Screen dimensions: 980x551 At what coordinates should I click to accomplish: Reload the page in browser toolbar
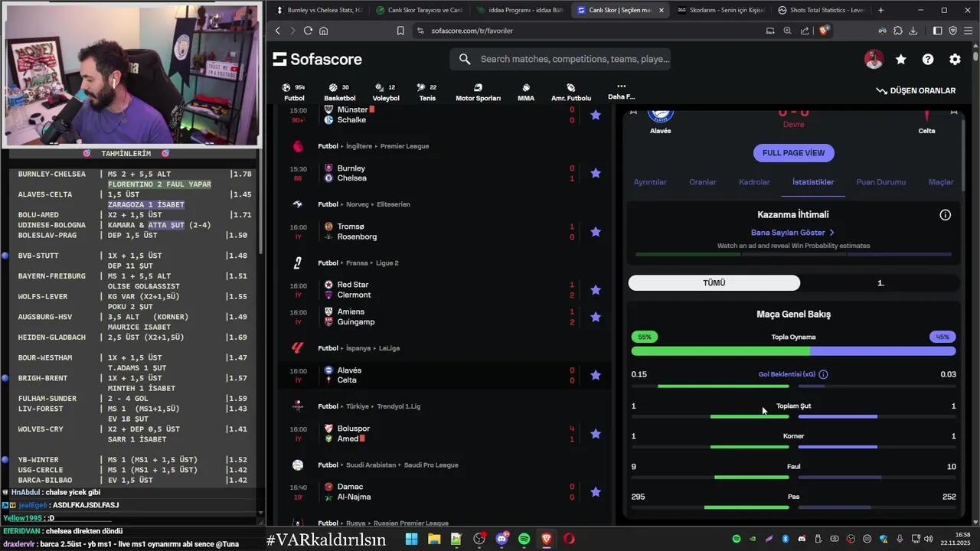(308, 31)
